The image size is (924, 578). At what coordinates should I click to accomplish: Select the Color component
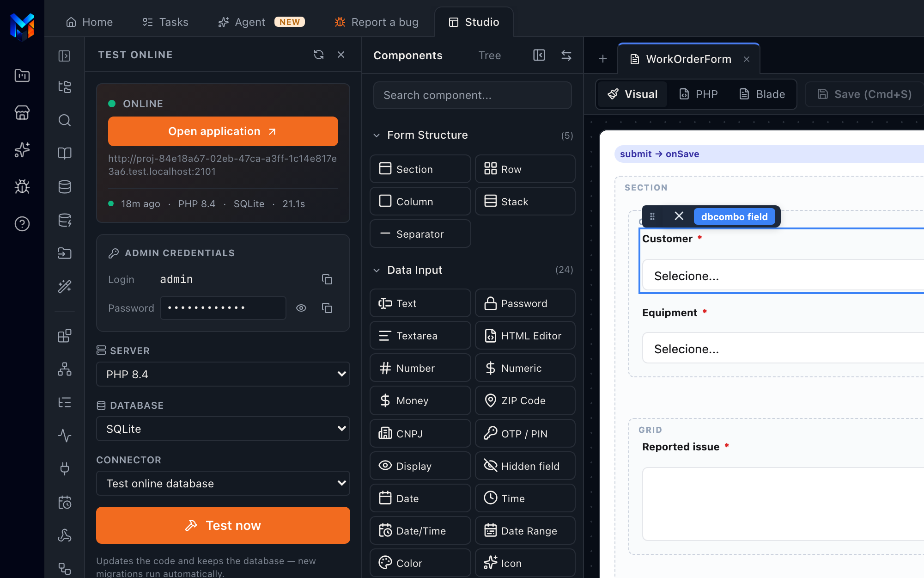point(420,563)
